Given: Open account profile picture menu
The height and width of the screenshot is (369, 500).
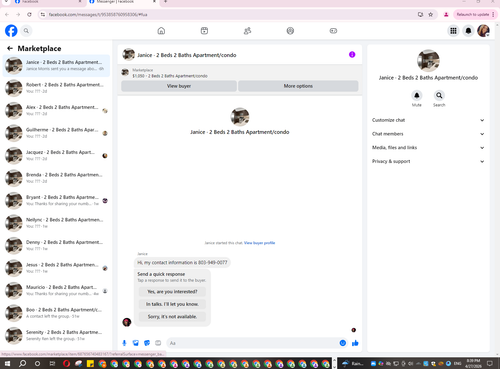Looking at the screenshot, I should click(483, 31).
